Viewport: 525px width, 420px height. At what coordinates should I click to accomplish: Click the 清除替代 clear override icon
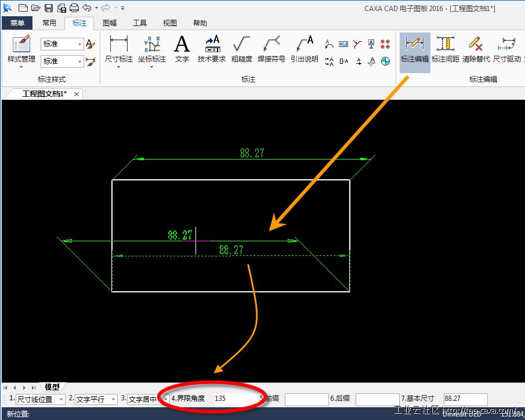(476, 49)
